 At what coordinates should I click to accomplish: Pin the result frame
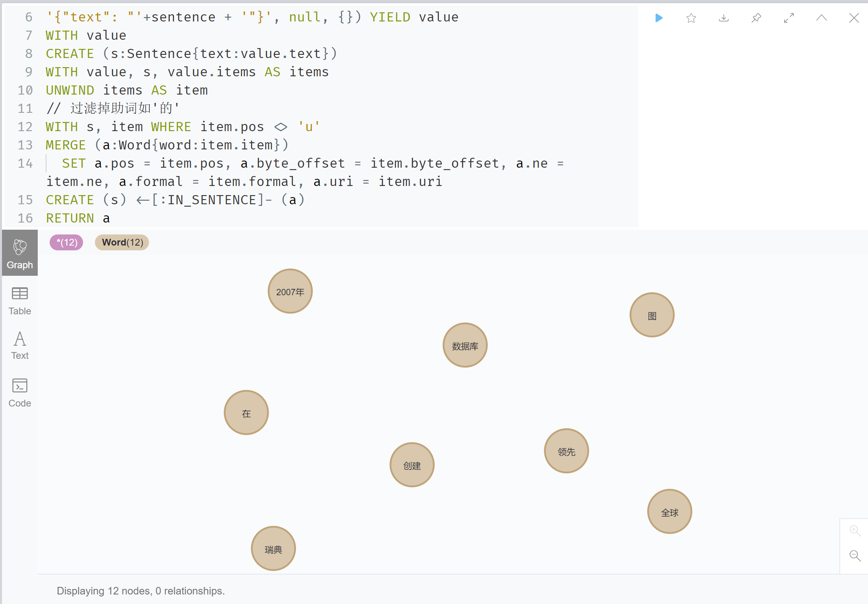point(756,18)
